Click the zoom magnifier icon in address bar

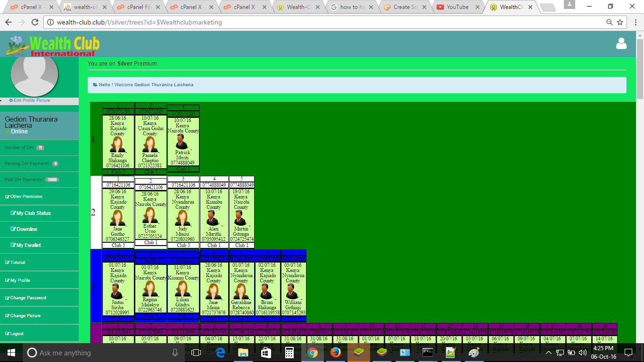[x=609, y=22]
